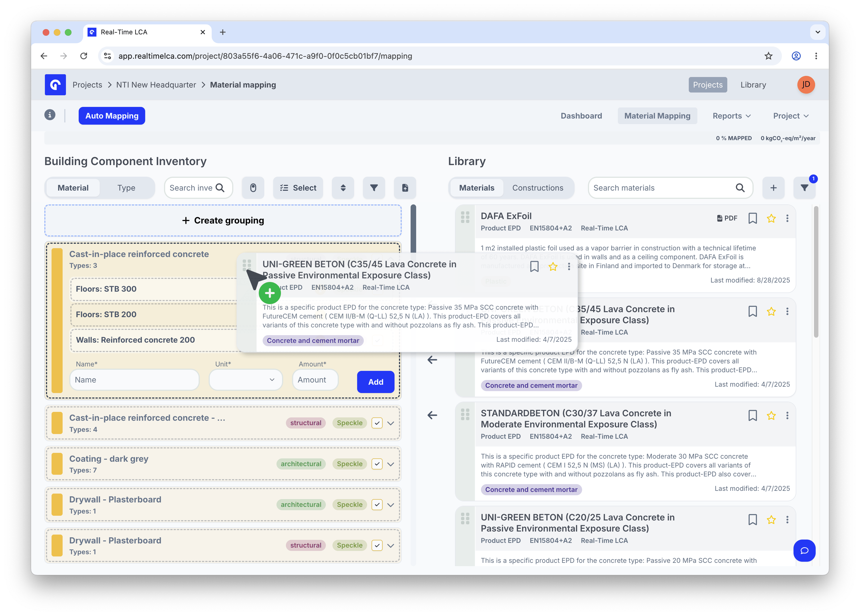Bookmark the STANDARDBETON C30/37 material
This screenshot has height=616, width=860.
[752, 416]
